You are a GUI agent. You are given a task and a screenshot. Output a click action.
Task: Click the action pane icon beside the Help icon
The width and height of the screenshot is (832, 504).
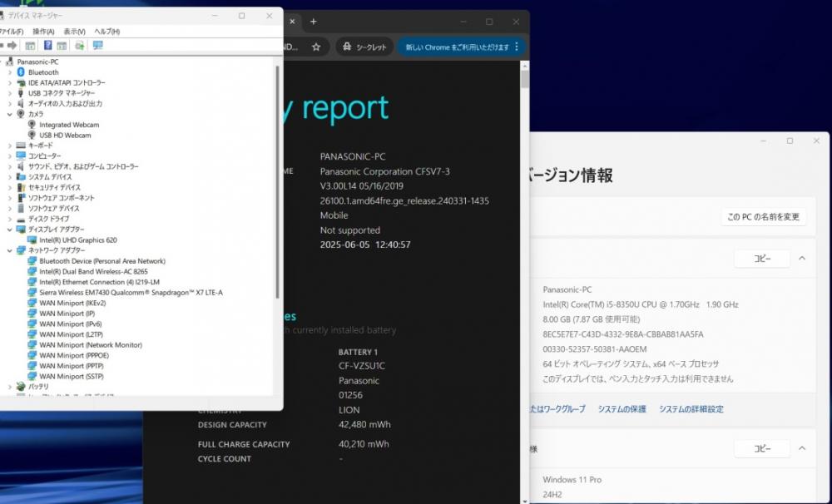62,46
